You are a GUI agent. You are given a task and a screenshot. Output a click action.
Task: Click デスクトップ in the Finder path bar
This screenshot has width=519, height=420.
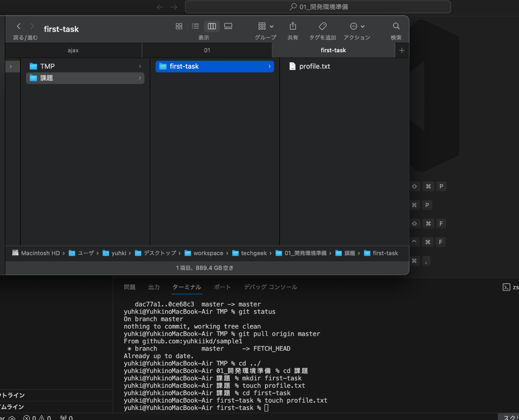coord(156,253)
